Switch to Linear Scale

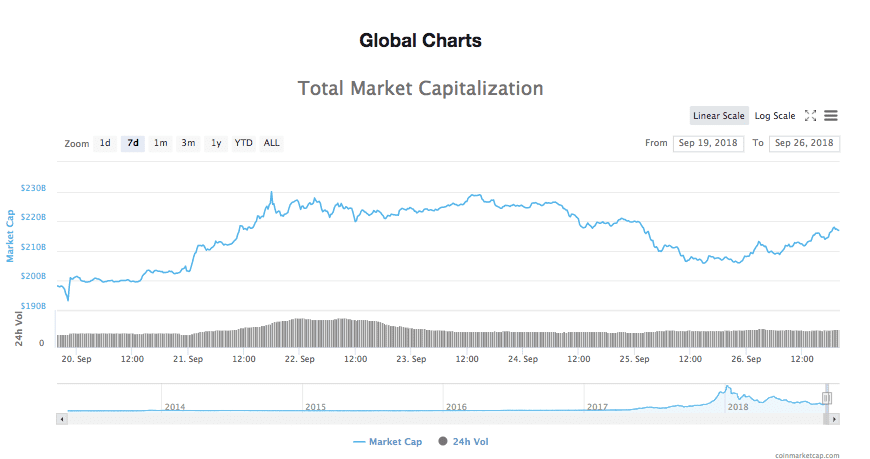tap(718, 116)
